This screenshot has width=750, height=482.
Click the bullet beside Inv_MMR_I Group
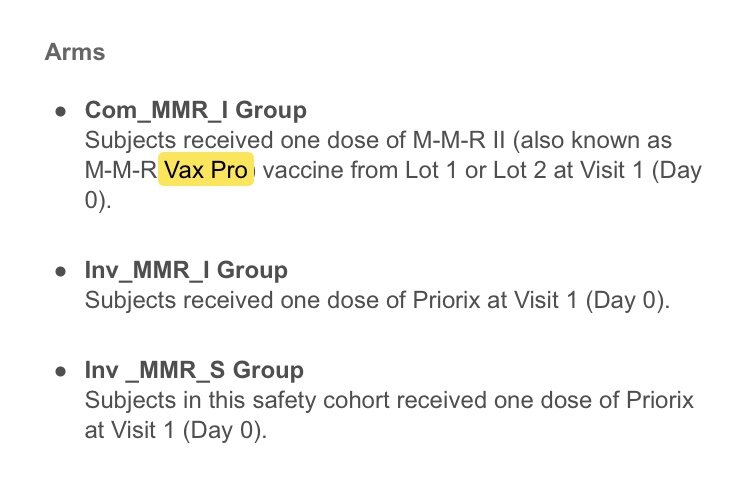click(60, 272)
